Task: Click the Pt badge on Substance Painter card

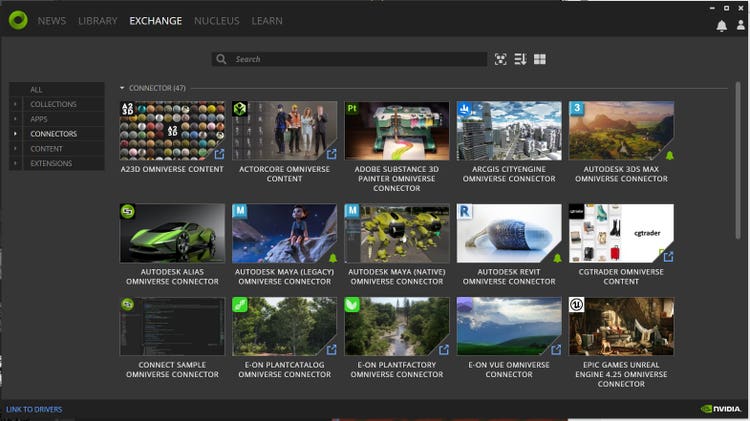Action: (352, 109)
